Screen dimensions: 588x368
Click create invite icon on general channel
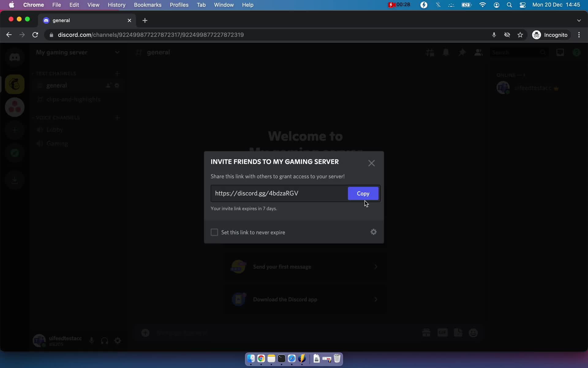(108, 86)
